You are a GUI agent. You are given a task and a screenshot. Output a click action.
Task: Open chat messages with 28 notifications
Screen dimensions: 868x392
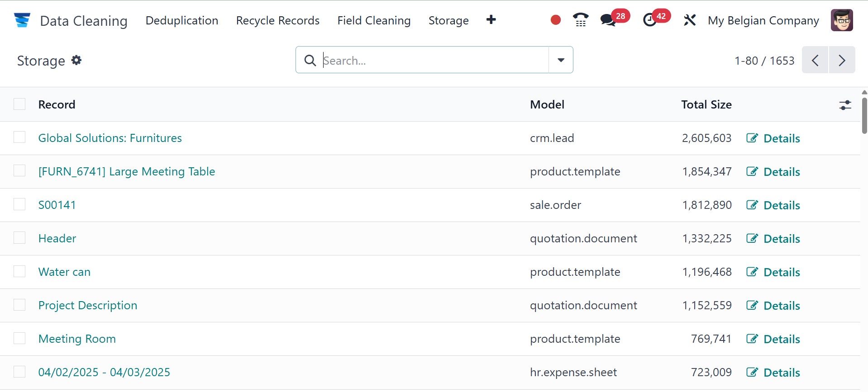609,20
